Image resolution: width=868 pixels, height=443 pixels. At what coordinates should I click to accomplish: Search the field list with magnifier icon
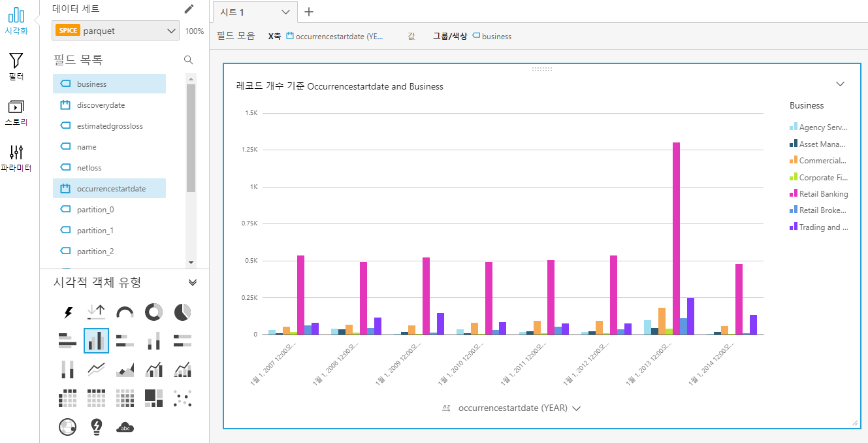[x=189, y=60]
